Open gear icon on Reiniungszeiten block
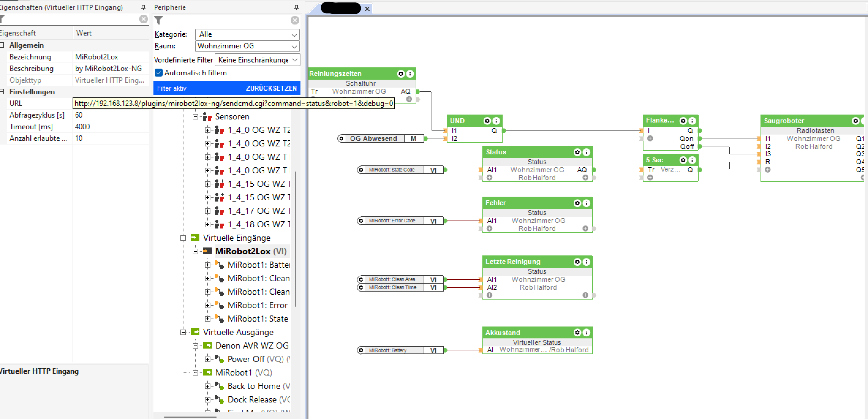The image size is (868, 419). click(x=401, y=74)
